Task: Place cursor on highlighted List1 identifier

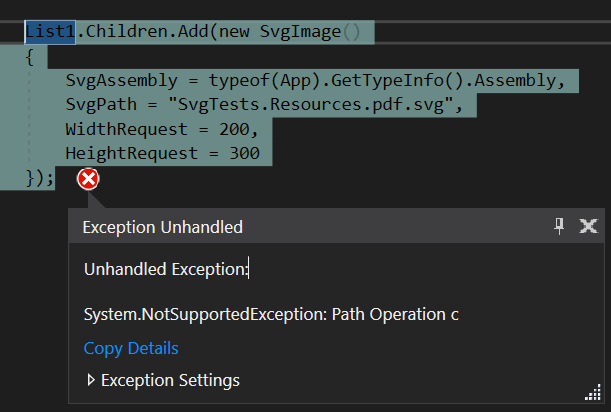Action: (x=50, y=32)
